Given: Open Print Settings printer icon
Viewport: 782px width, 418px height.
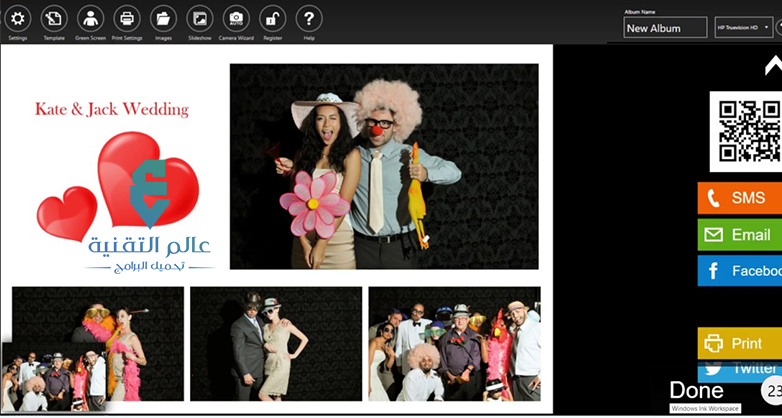Looking at the screenshot, I should coord(127,19).
